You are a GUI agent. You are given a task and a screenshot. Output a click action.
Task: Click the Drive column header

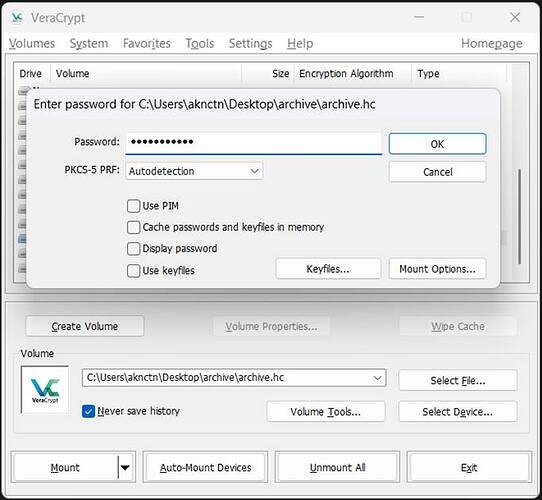point(31,73)
